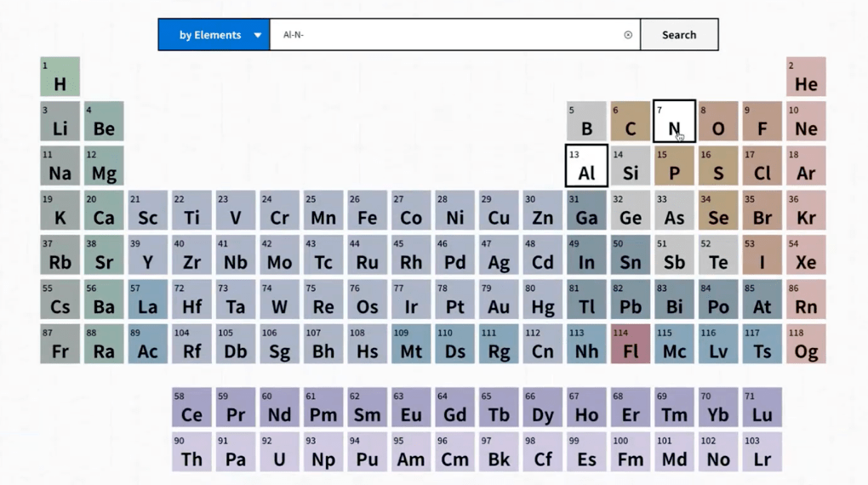Choose the Silicon (Si) element tile
Image resolution: width=868 pixels, height=485 pixels.
point(631,166)
